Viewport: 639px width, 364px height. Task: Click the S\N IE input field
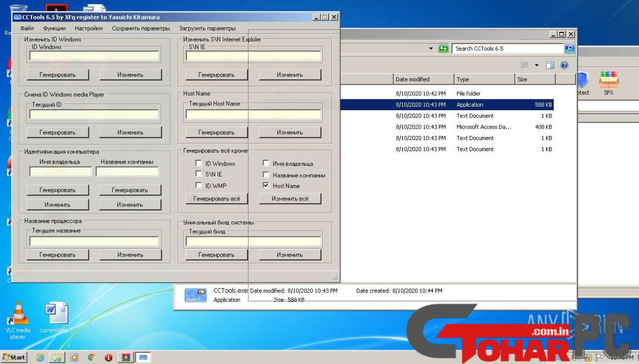tap(254, 56)
